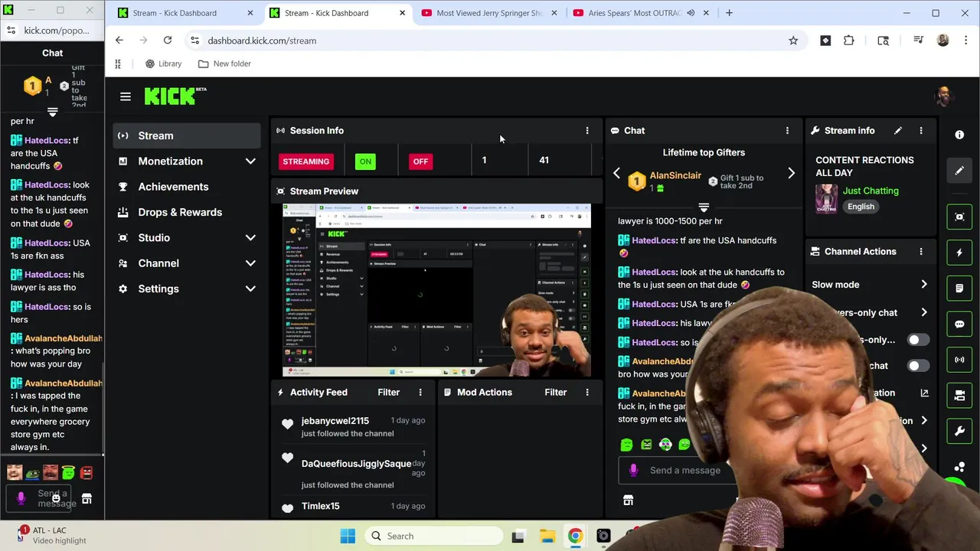Open jebanycwel2115 in the Activity Feed
The image size is (980, 551).
coord(335,421)
